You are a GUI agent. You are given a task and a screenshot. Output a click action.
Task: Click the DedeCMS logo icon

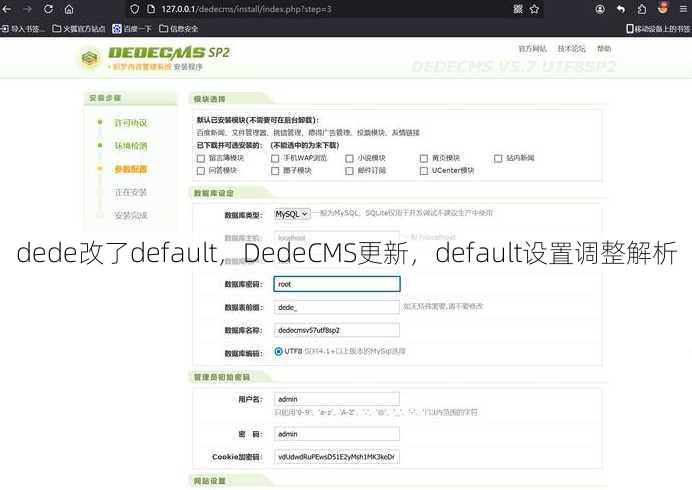(90, 58)
